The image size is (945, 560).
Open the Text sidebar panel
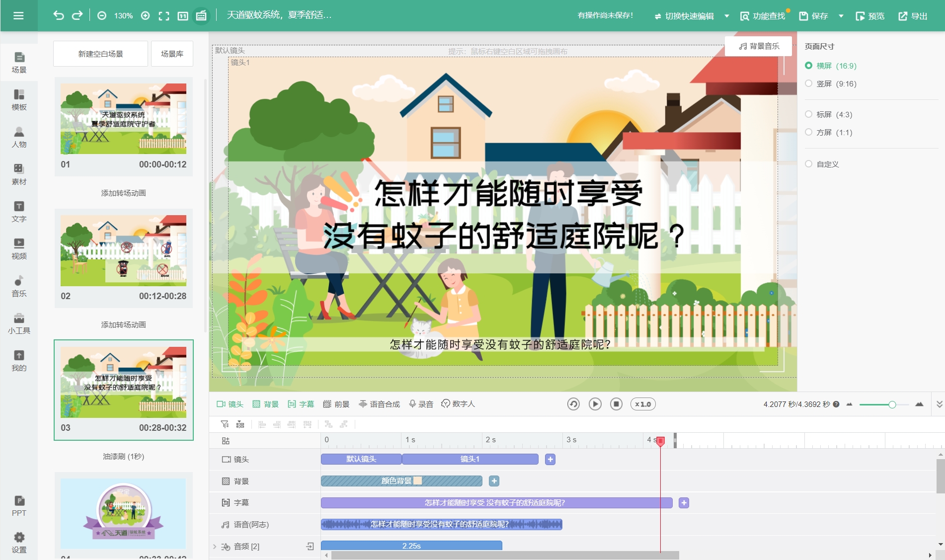click(x=19, y=212)
